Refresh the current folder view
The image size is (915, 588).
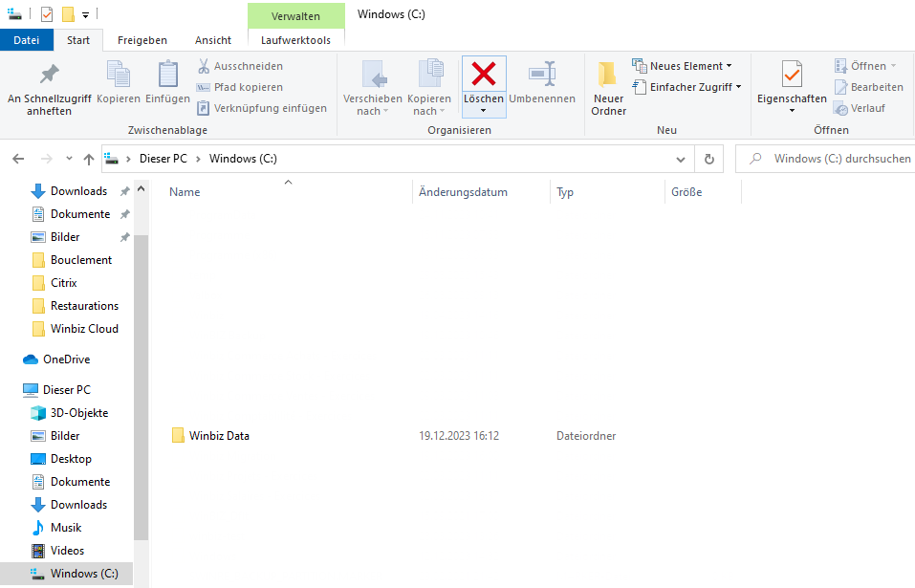point(709,159)
